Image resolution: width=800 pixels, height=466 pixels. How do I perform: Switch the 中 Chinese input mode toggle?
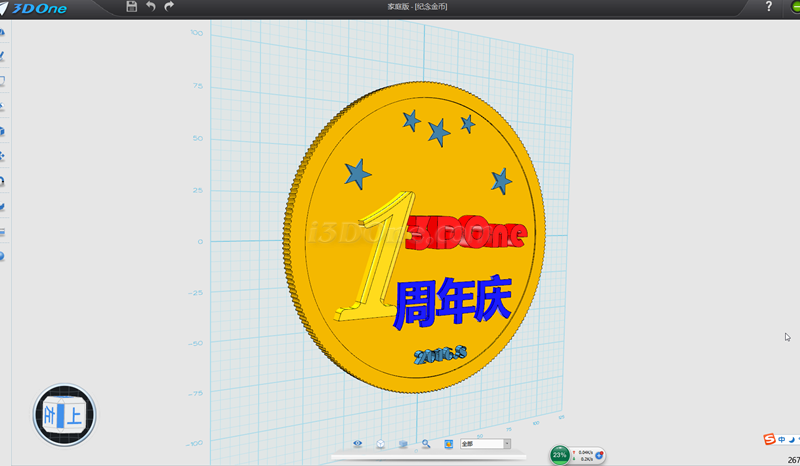point(782,440)
